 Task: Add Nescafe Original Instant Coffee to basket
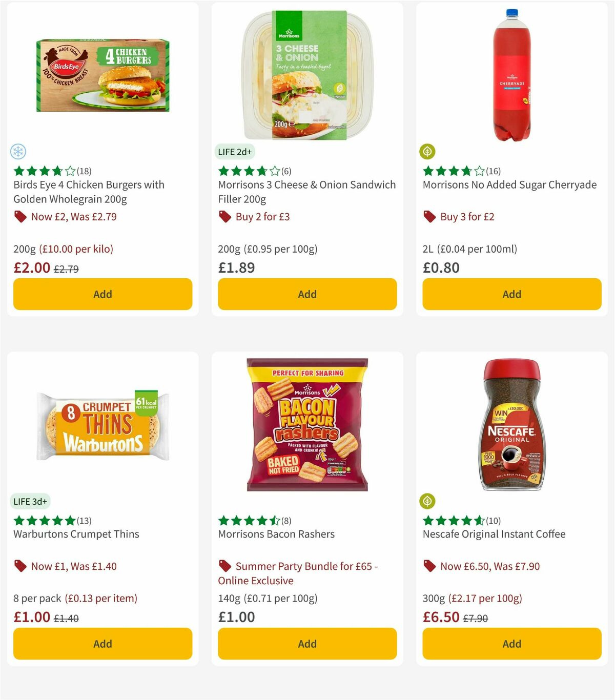(511, 644)
